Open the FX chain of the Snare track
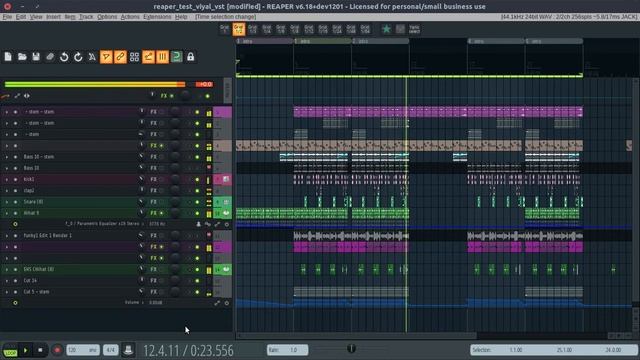 153,202
